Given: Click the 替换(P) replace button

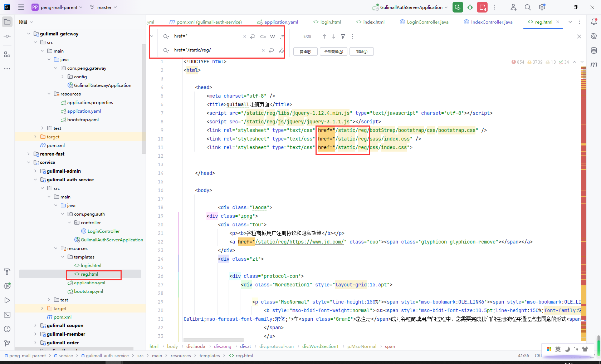Looking at the screenshot, I should [x=306, y=51].
